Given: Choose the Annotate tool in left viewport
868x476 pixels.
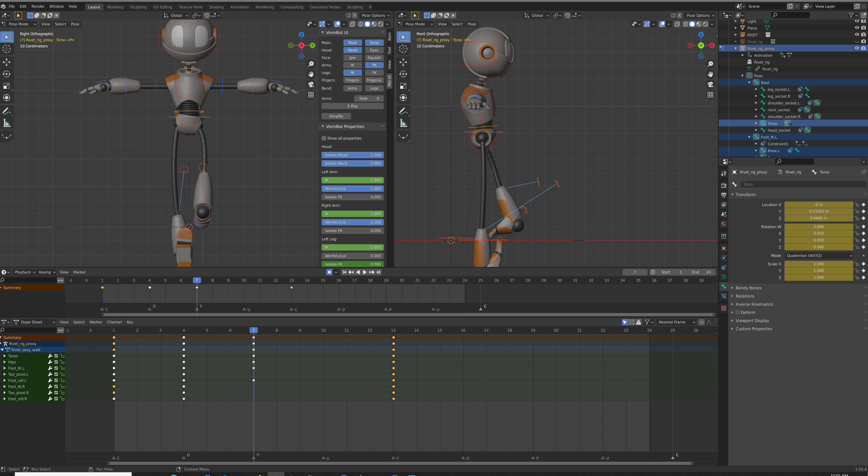Looking at the screenshot, I should click(x=7, y=111).
